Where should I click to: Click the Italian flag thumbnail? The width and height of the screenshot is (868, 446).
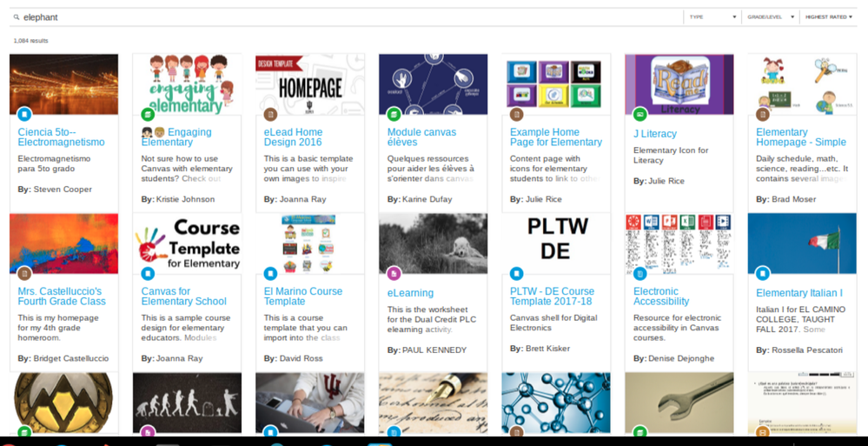click(x=802, y=243)
